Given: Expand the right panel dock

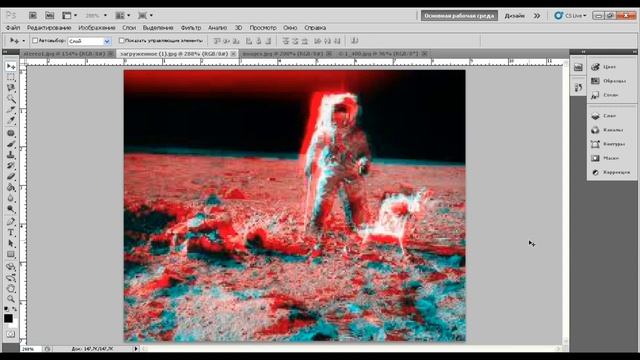Looking at the screenshot, I should tap(583, 52).
